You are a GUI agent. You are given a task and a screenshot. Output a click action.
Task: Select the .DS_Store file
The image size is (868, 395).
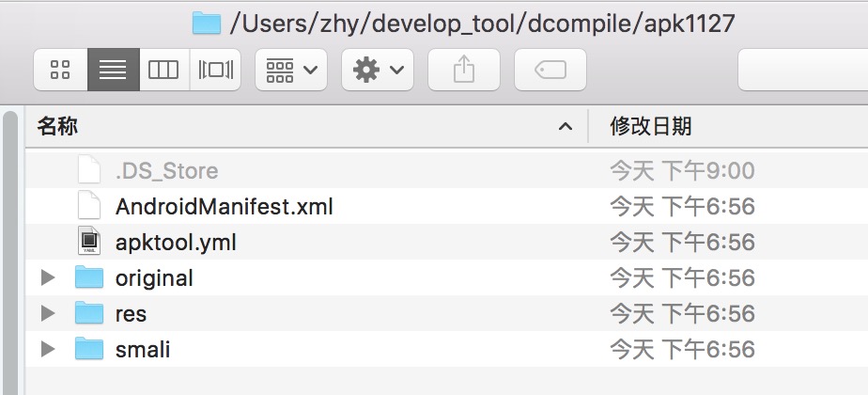166,171
